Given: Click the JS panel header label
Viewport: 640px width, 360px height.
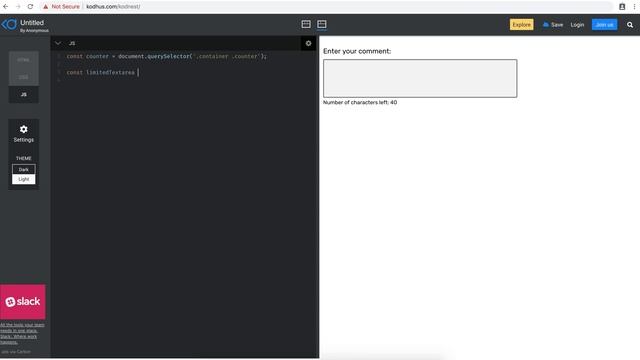Looking at the screenshot, I should point(72,43).
